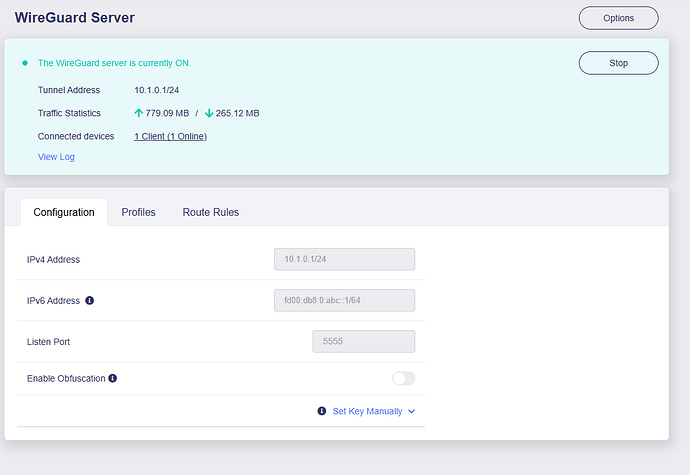Open the Options button
This screenshot has width=690, height=475.
point(618,18)
